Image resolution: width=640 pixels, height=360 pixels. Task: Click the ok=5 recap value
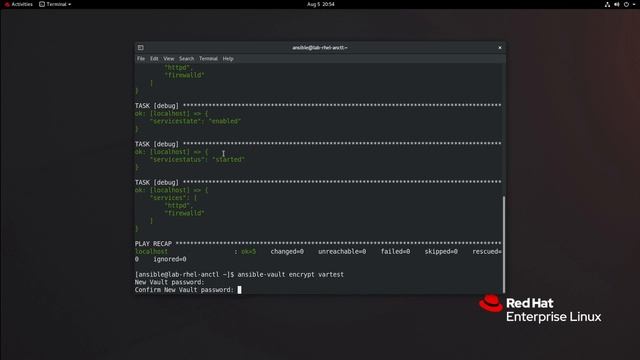point(249,251)
